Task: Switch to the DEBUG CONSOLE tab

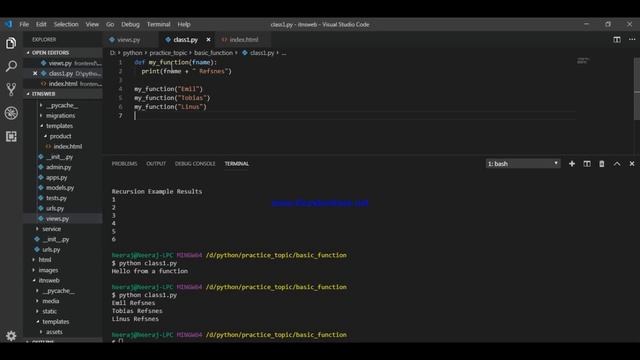Action: point(195,164)
